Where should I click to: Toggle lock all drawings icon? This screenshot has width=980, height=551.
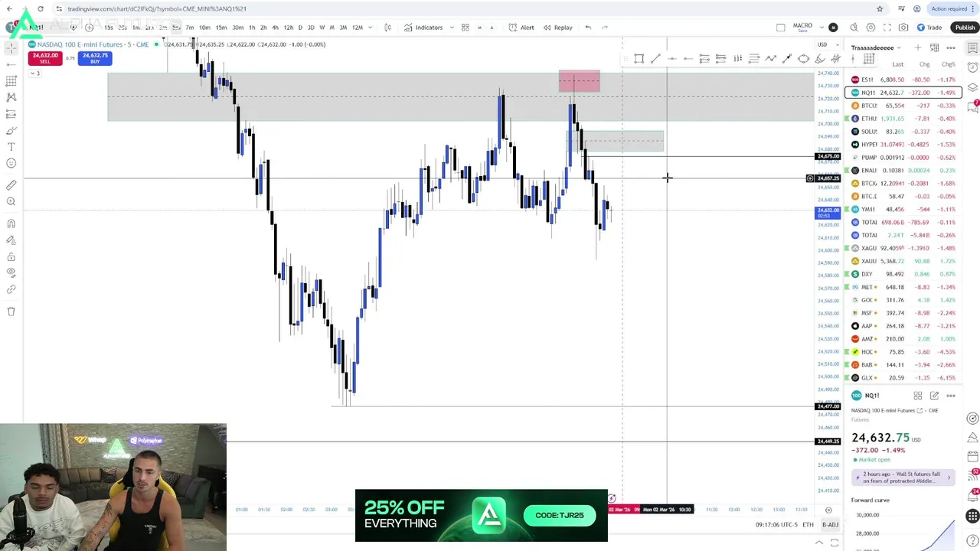click(x=11, y=256)
